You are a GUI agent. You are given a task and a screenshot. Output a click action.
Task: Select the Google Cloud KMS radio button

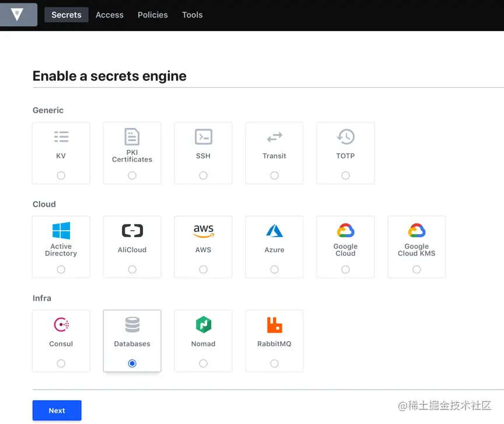[x=416, y=269]
